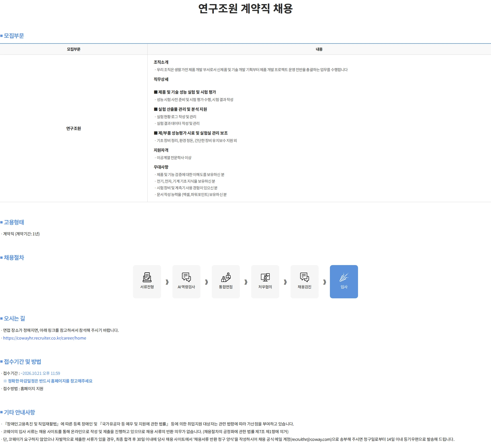Click the arrow between AI 역량검사 and 통합면접

(x=206, y=282)
